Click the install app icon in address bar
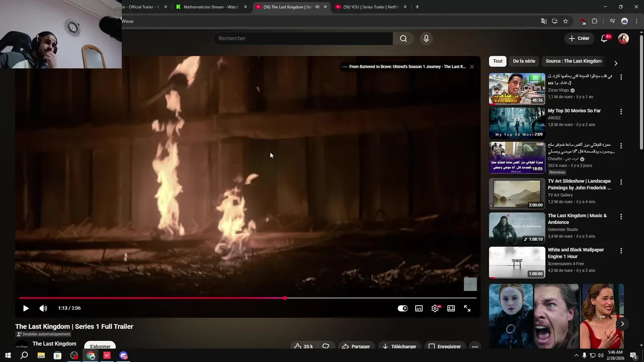 coord(554,21)
